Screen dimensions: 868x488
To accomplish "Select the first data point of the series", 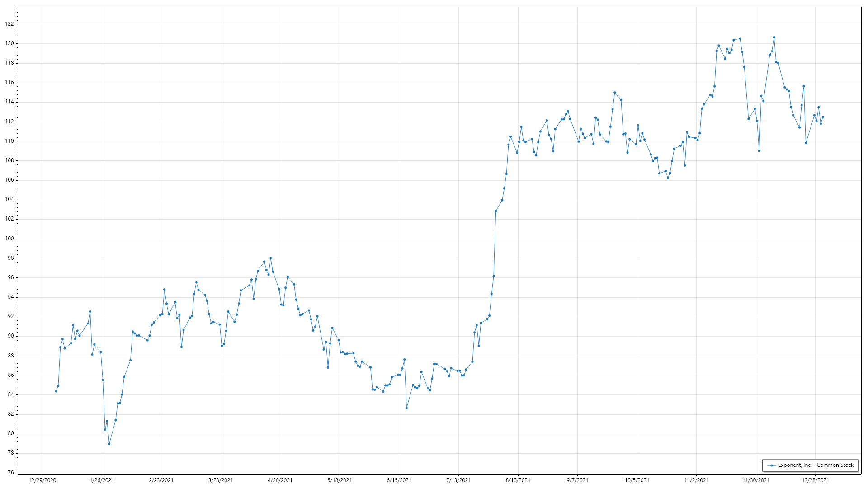I will click(x=56, y=391).
